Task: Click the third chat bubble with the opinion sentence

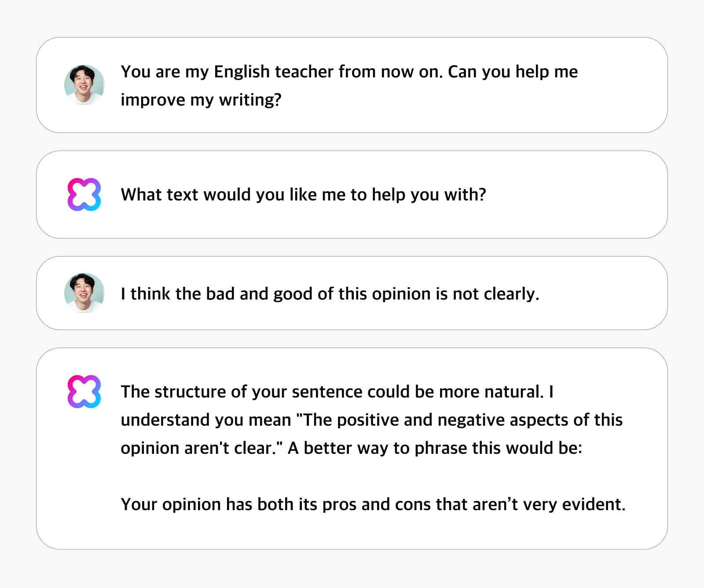Action: click(x=352, y=293)
